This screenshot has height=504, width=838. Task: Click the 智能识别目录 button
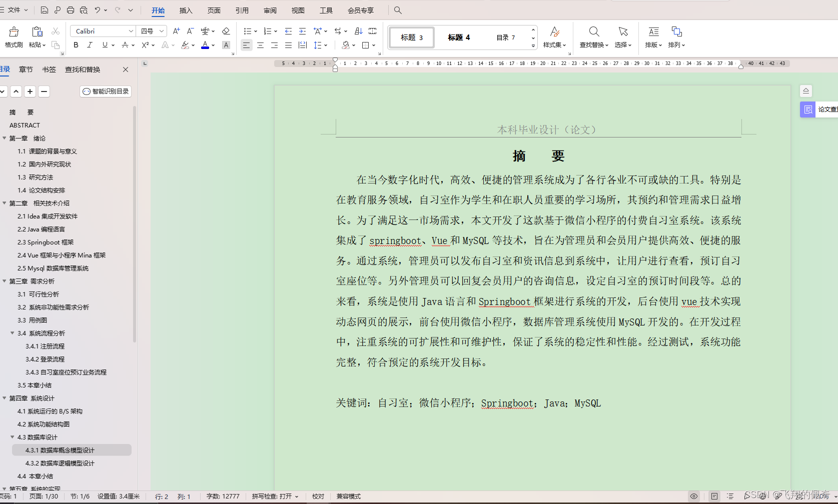pyautogui.click(x=106, y=91)
